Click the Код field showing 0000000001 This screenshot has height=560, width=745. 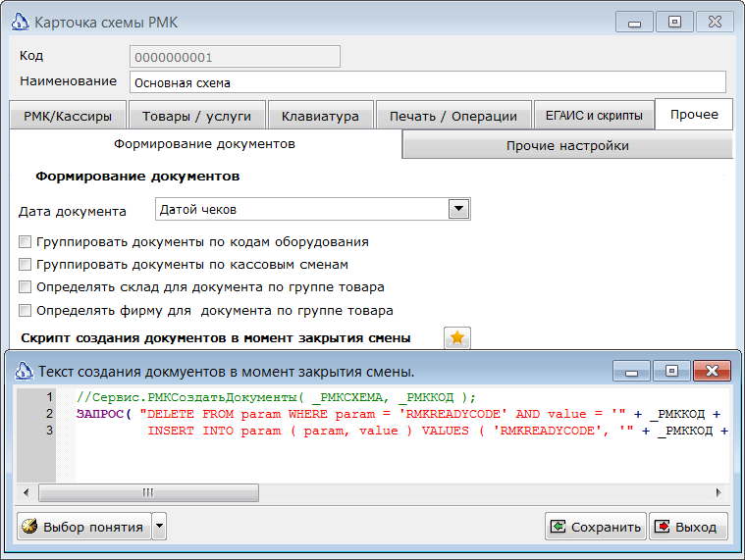coord(235,57)
